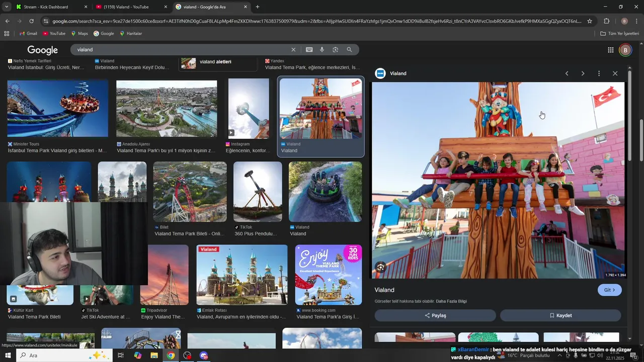Viewport: 644px width, 362px height.
Task: Close the Kick Dashboard tab
Action: click(86, 7)
